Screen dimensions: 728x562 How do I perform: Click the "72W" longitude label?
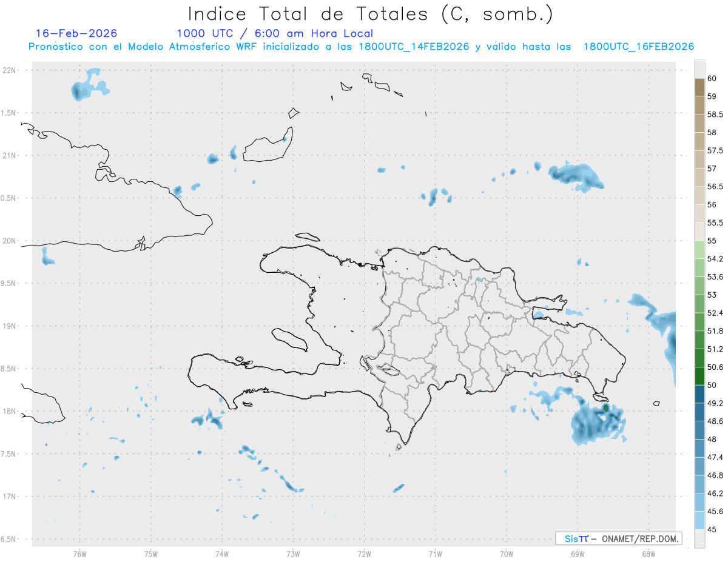(364, 554)
